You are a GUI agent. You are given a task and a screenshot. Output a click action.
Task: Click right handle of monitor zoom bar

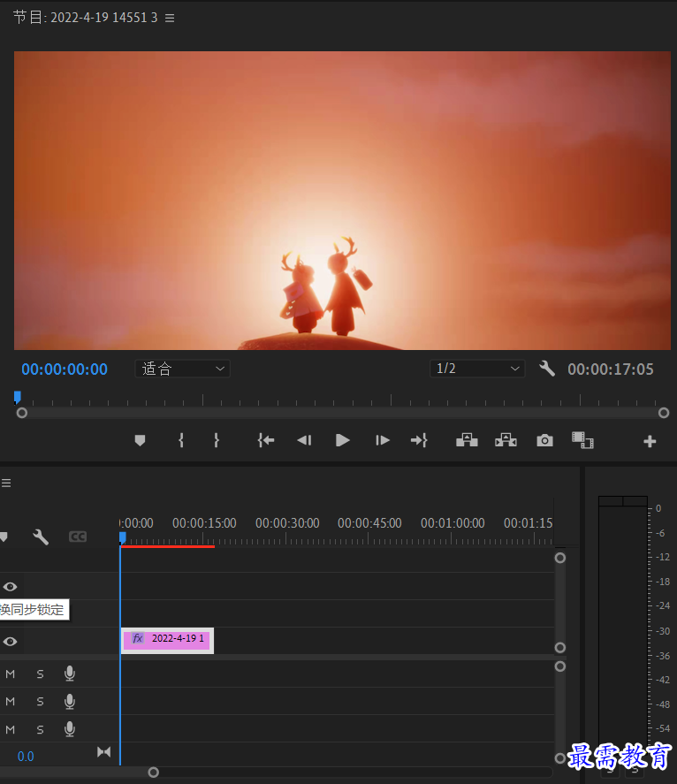(664, 413)
